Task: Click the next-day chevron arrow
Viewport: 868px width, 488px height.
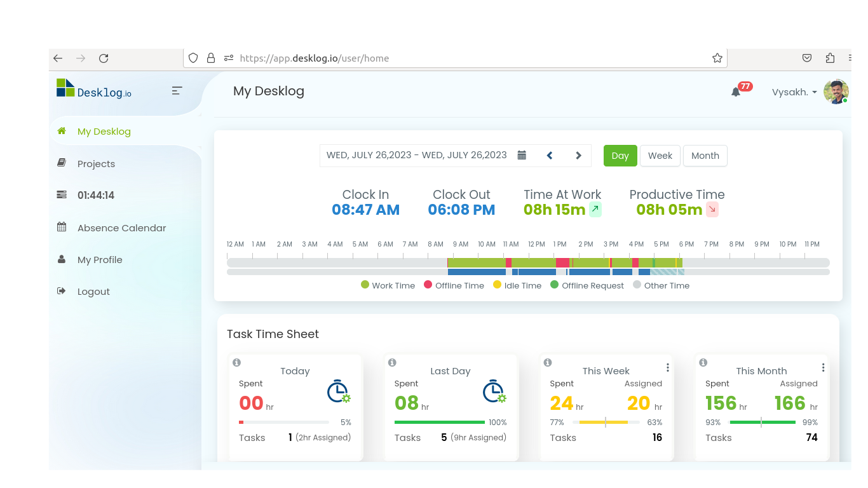Action: pos(578,154)
